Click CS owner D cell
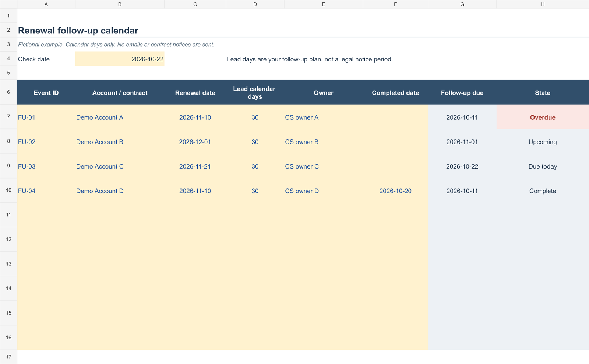This screenshot has height=364, width=589. 323,191
